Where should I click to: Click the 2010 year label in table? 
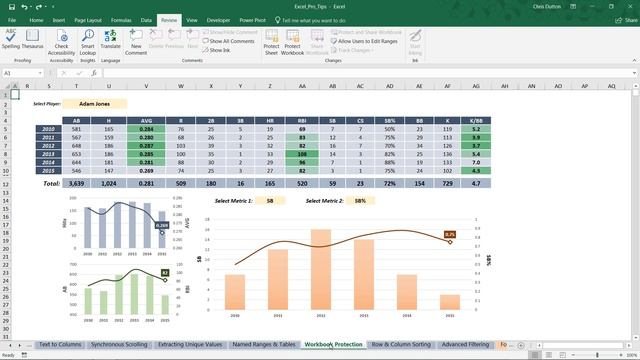coord(48,129)
